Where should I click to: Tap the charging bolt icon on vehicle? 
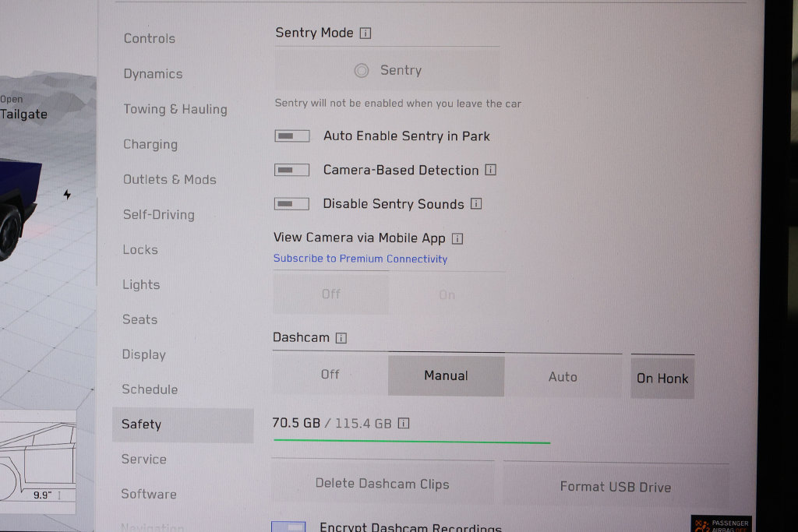(x=67, y=195)
